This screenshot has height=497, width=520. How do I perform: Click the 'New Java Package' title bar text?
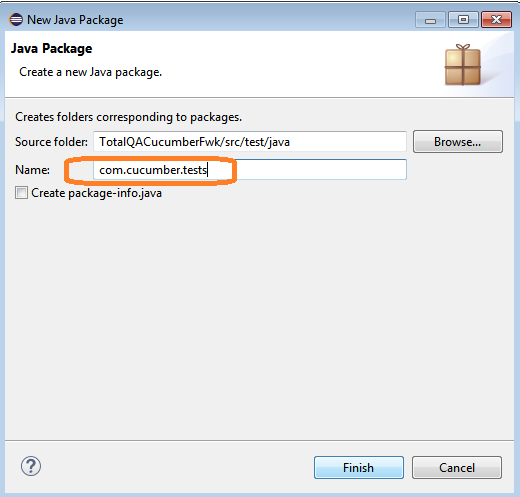click(75, 20)
